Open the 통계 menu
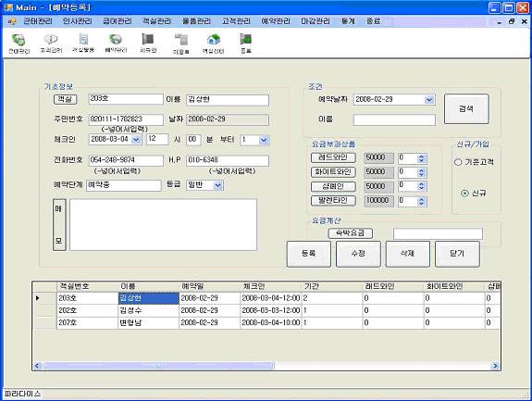 click(348, 21)
